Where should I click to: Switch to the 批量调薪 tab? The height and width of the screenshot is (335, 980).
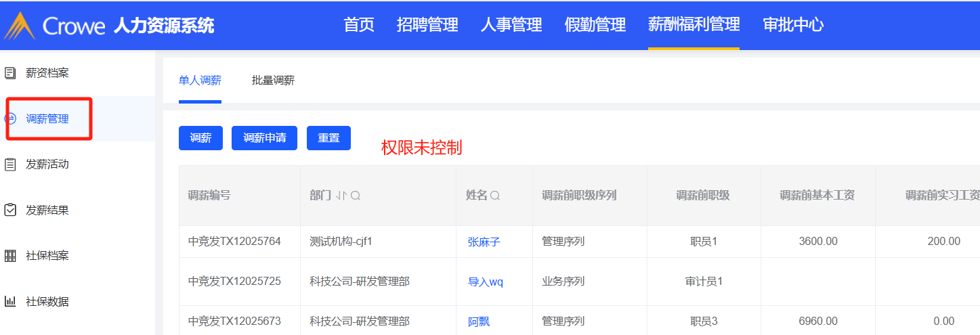click(273, 81)
